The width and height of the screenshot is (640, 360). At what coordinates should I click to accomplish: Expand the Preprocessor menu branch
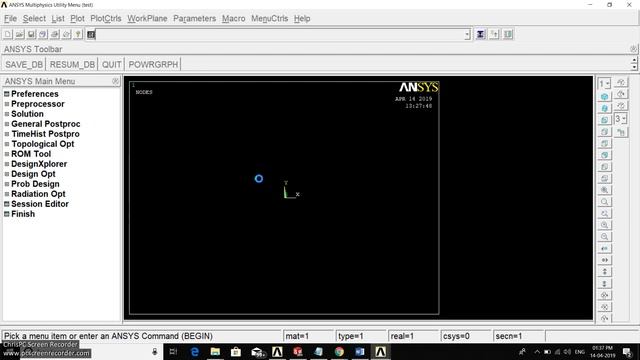point(7,104)
